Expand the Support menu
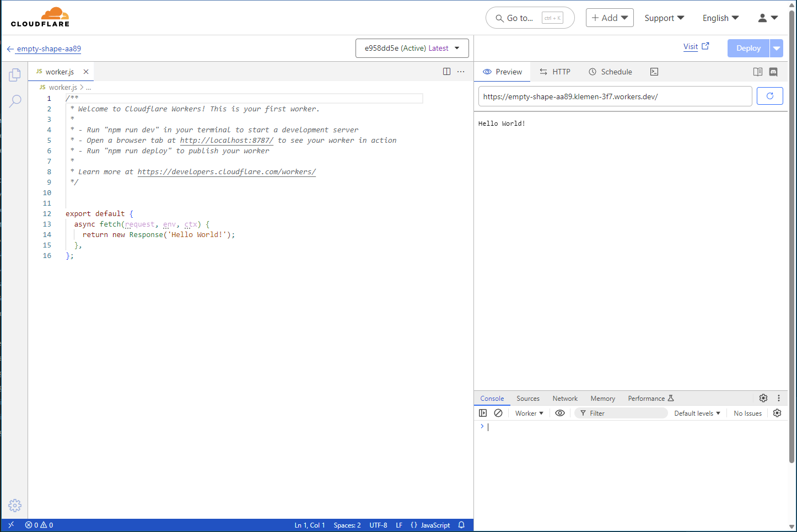 664,18
